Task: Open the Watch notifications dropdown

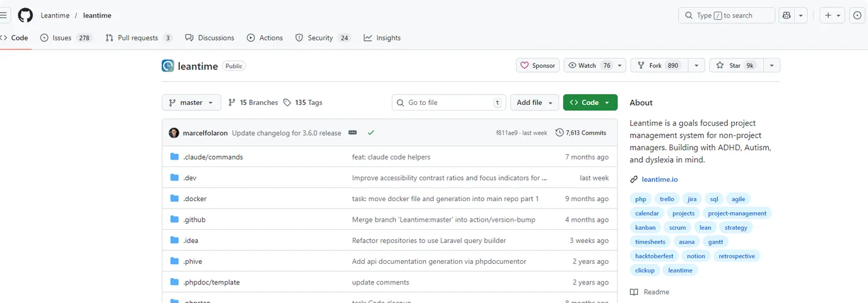Action: (x=595, y=65)
